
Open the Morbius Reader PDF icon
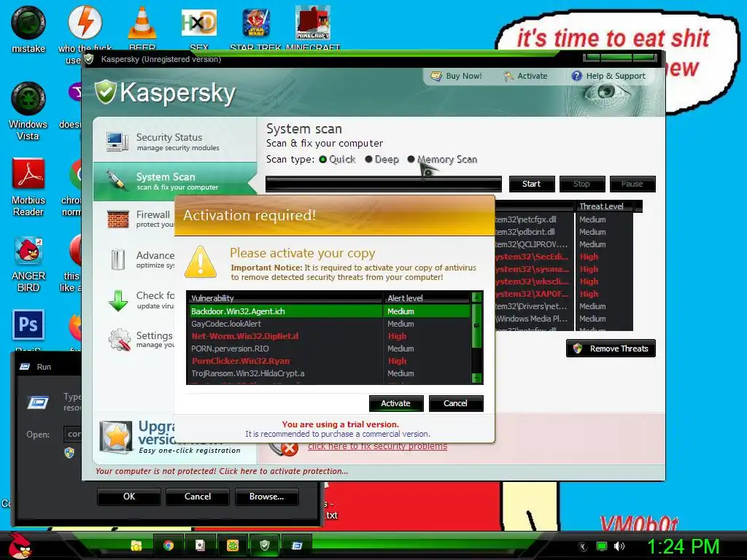pyautogui.click(x=28, y=174)
